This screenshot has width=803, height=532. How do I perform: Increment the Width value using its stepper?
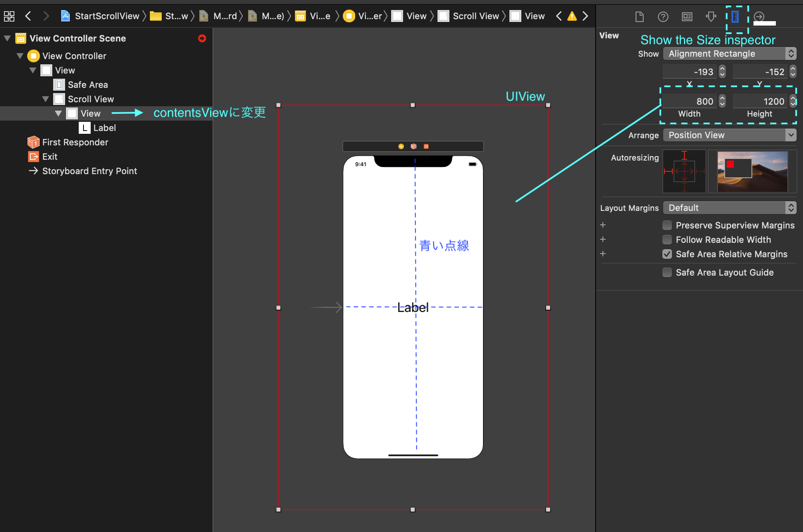click(x=722, y=99)
